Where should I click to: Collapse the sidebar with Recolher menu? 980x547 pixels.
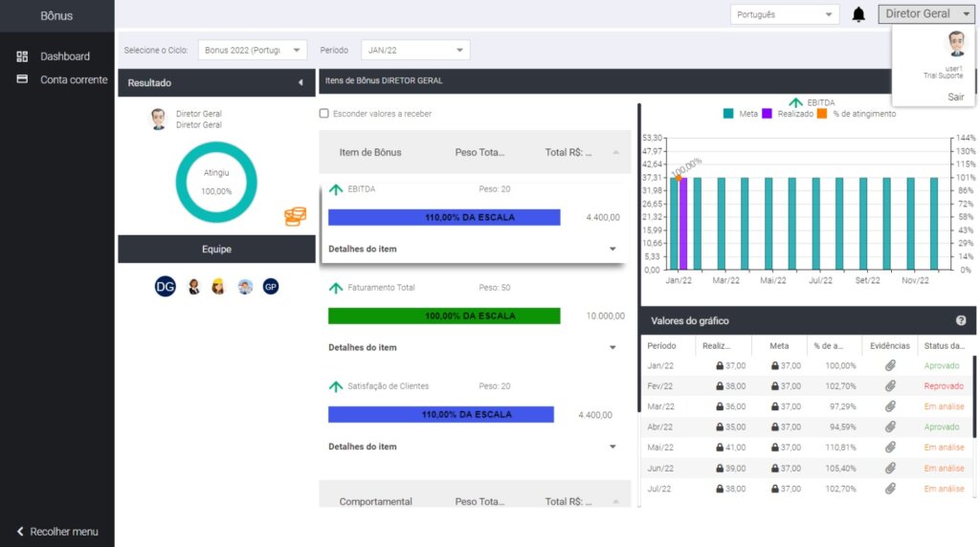(x=56, y=532)
